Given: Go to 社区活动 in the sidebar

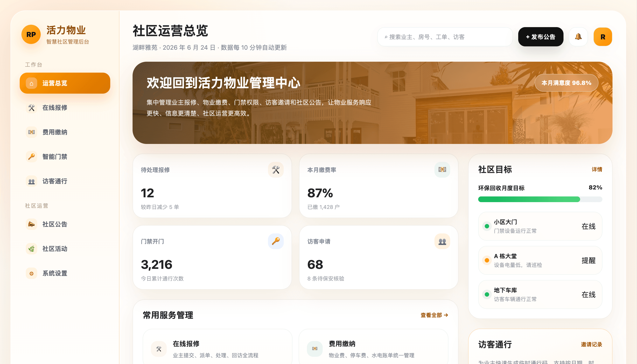Looking at the screenshot, I should [65, 249].
